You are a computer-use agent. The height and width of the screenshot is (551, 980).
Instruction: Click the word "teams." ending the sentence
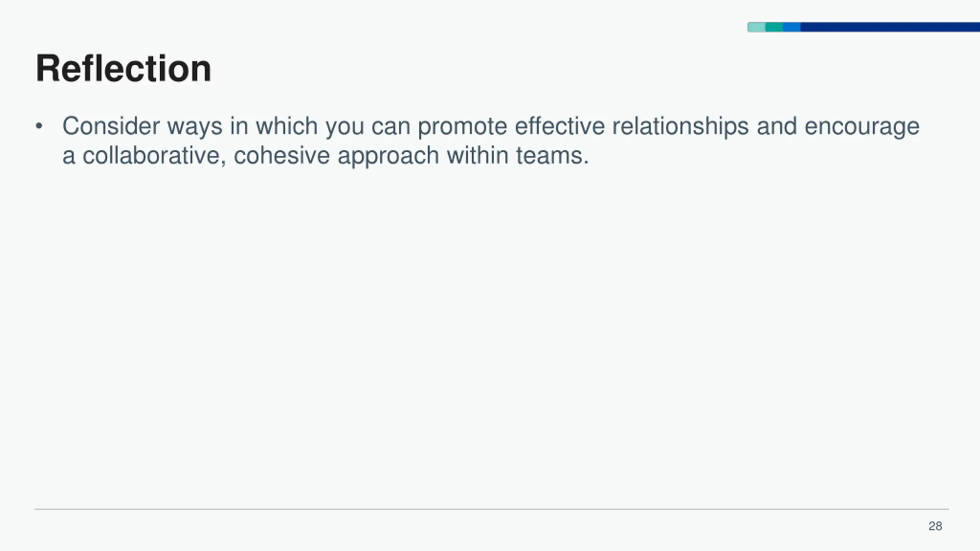[x=552, y=156]
